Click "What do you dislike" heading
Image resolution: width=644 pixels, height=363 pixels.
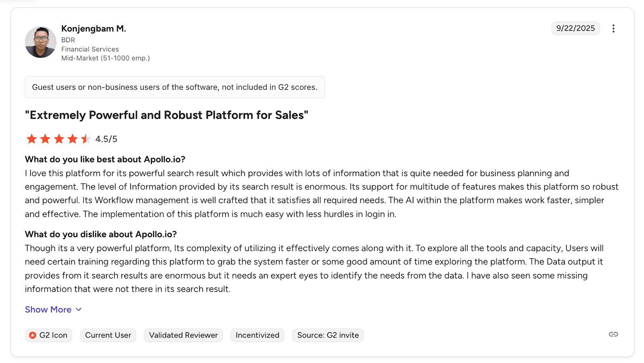[101, 234]
